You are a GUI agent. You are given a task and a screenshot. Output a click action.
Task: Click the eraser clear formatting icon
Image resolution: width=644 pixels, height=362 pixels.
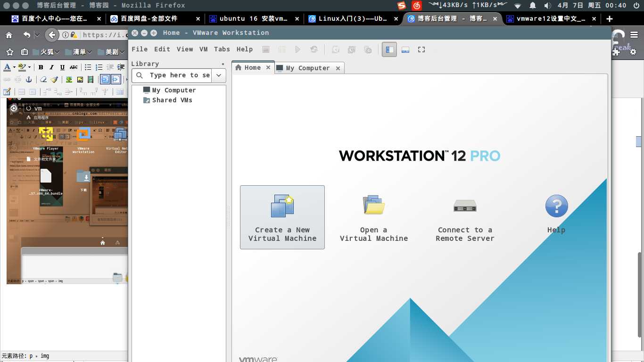tap(43, 79)
